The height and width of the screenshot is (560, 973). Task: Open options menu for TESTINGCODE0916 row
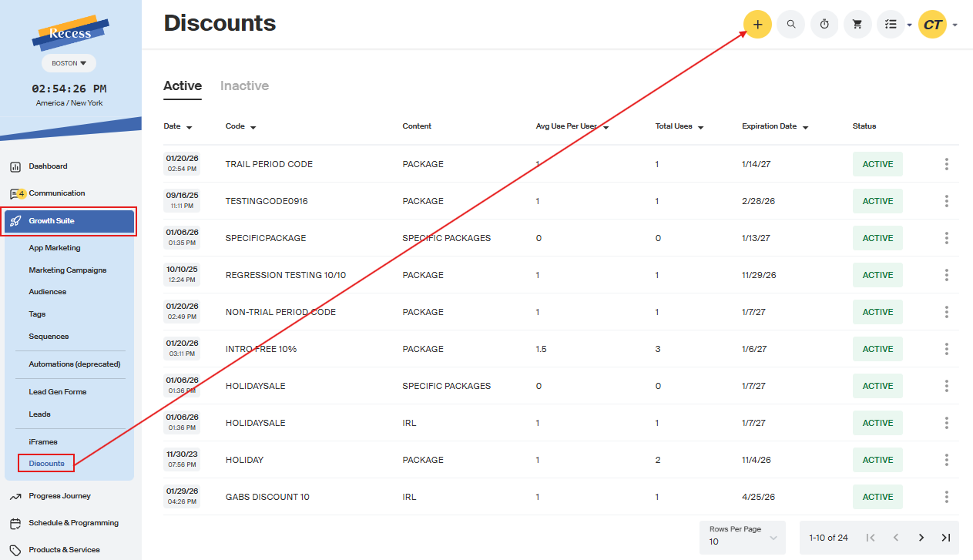coord(946,201)
